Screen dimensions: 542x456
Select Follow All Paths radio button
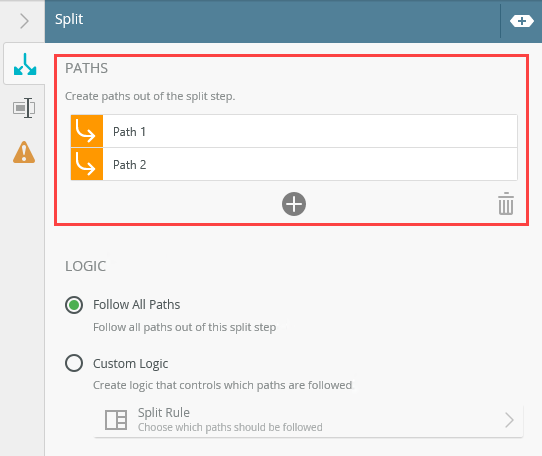coord(74,305)
